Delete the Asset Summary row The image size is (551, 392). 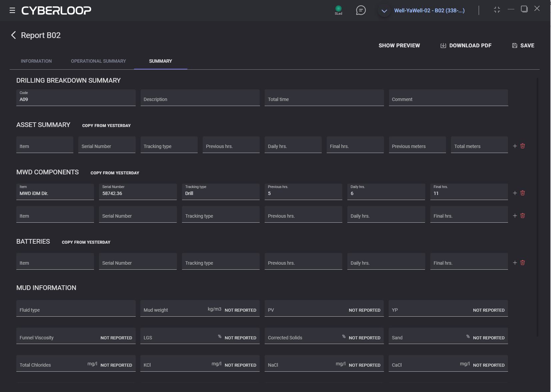tap(523, 146)
